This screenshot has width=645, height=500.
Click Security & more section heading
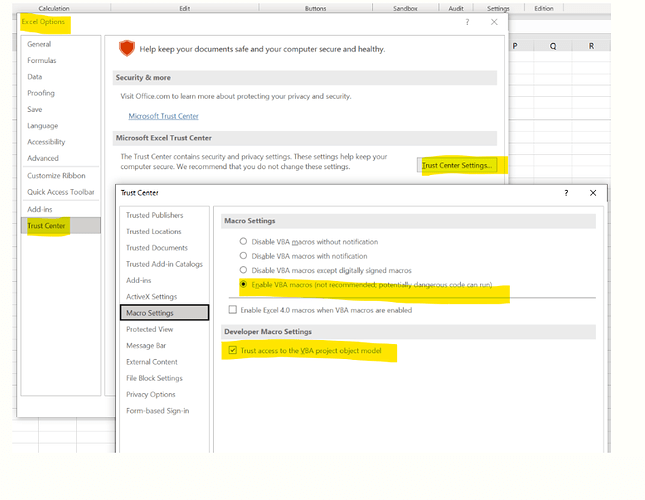(143, 78)
